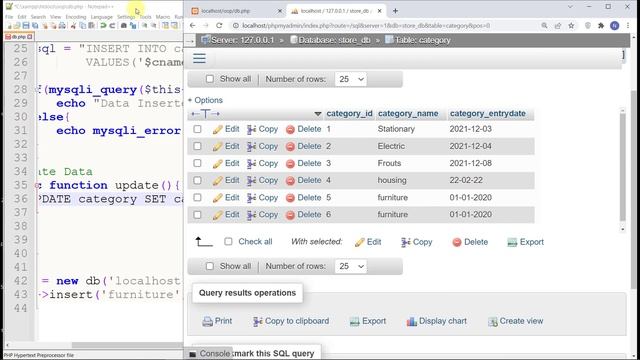Go back in the browser

click(x=193, y=25)
